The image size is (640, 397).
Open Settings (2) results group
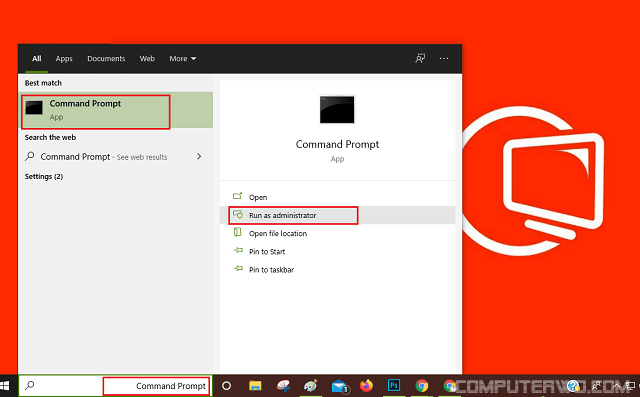44,177
